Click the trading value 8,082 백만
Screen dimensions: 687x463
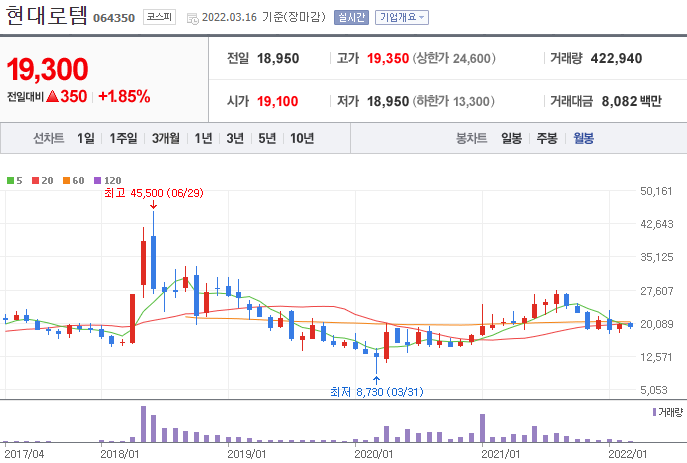click(631, 101)
